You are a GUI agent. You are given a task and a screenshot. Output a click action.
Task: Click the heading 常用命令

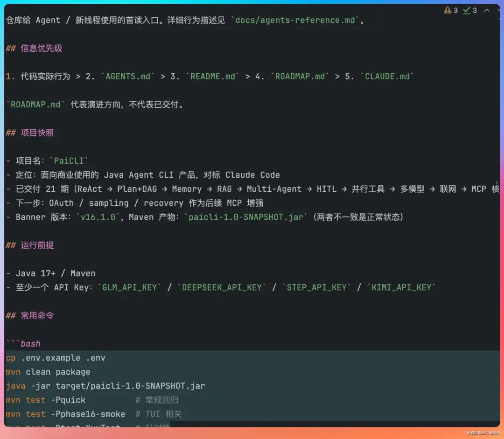click(x=37, y=315)
